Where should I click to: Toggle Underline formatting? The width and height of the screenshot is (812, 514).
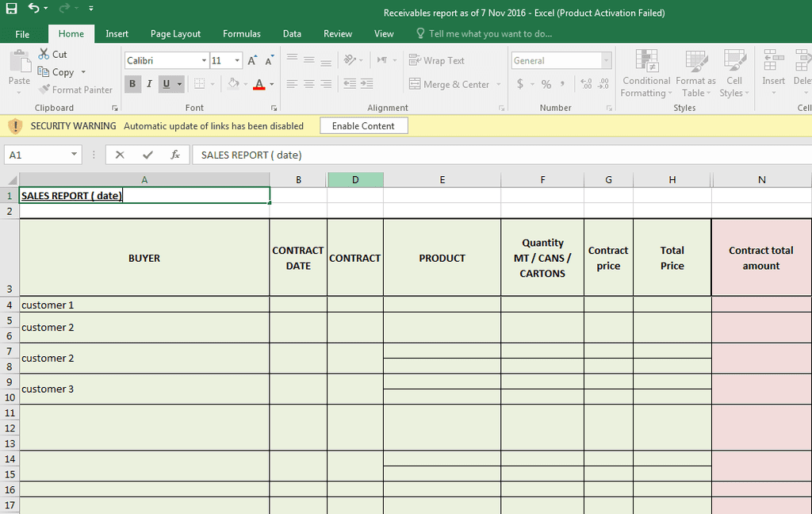tap(167, 83)
